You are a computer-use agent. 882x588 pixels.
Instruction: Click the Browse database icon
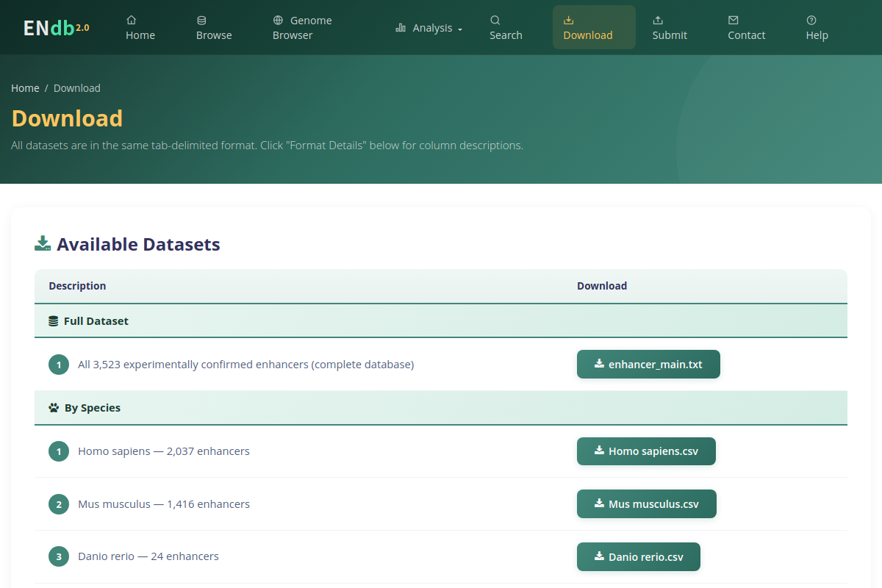click(201, 21)
